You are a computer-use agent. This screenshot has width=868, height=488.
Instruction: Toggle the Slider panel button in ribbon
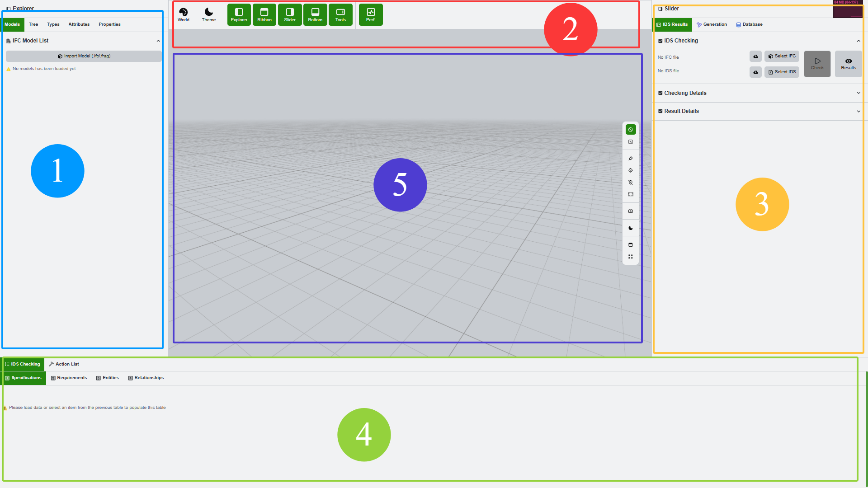pyautogui.click(x=290, y=14)
